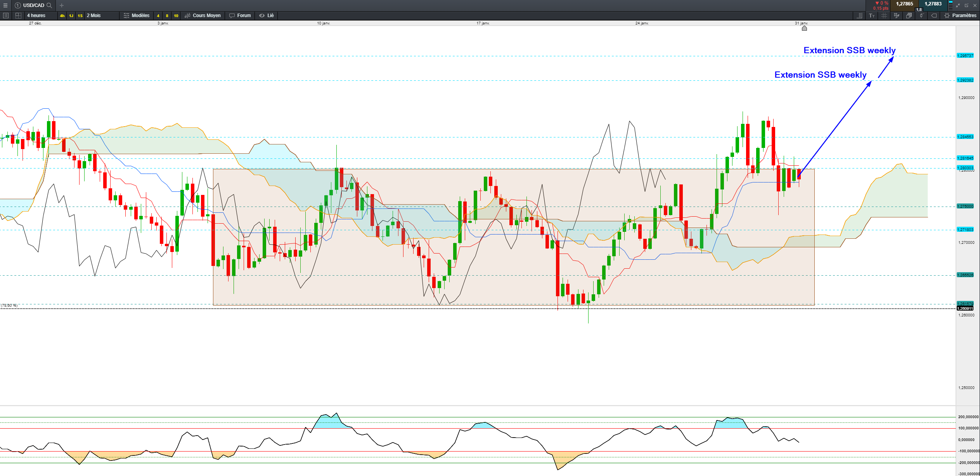The height and width of the screenshot is (476, 980).
Task: Click the 31 janv. timeline marker
Action: (804, 28)
